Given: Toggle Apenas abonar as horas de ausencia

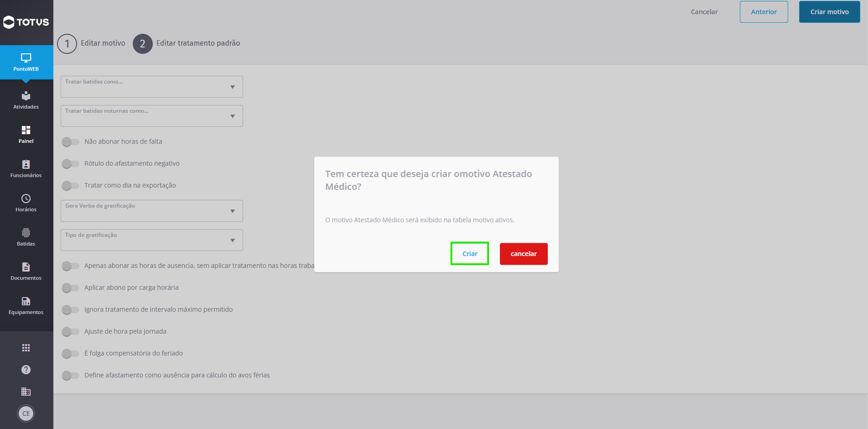Looking at the screenshot, I should click(x=71, y=266).
